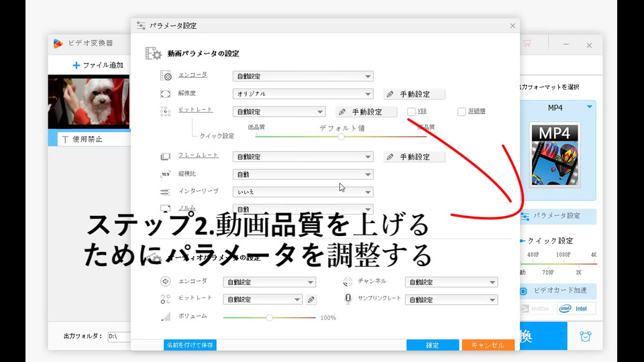This screenshot has height=362, width=644.
Task: Click the audio encoder speaker icon
Action: coord(166,281)
